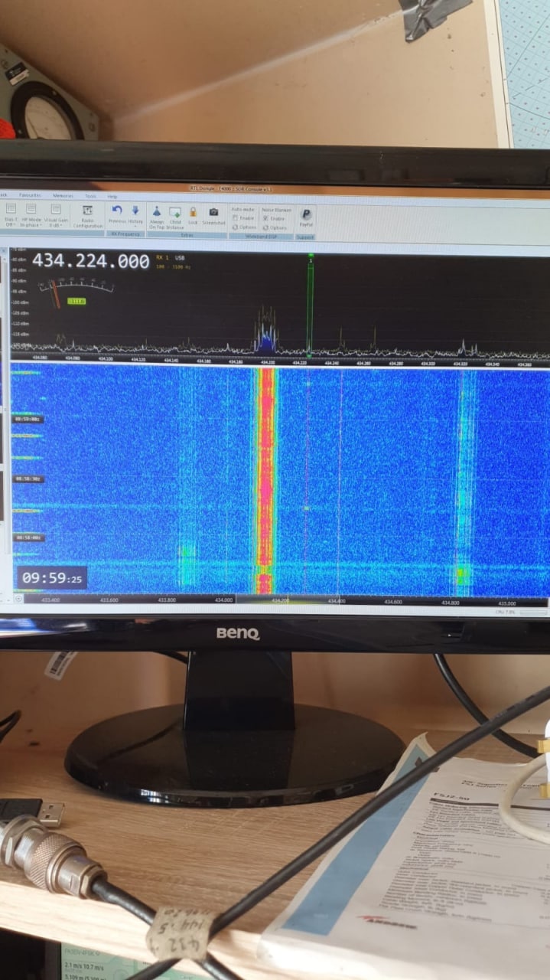The width and height of the screenshot is (550, 980).
Task: Click Auto-mute Options button
Action: pos(244,227)
